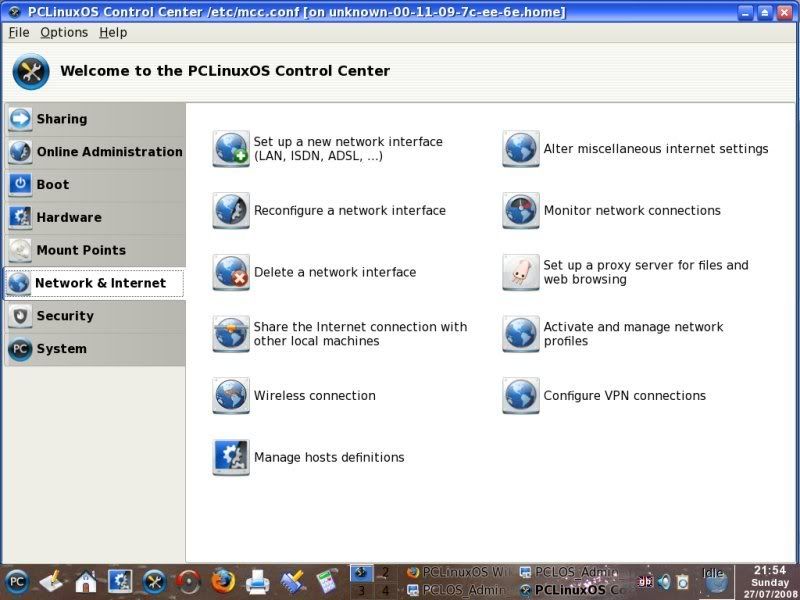Select Network & Internet in sidebar

pyautogui.click(x=95, y=283)
